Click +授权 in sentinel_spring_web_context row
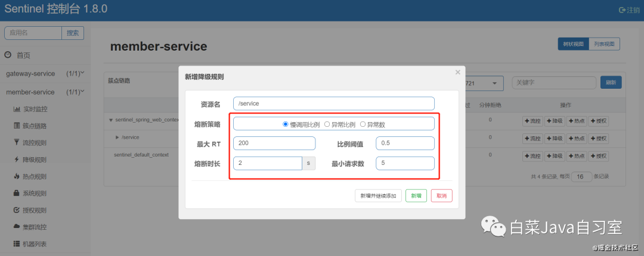 (x=599, y=121)
